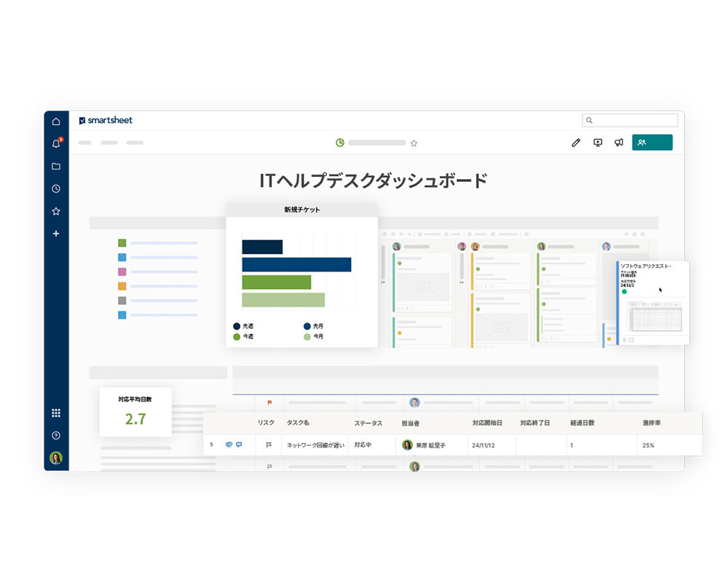Click the teal share button
This screenshot has width=728, height=583.
pos(652,143)
